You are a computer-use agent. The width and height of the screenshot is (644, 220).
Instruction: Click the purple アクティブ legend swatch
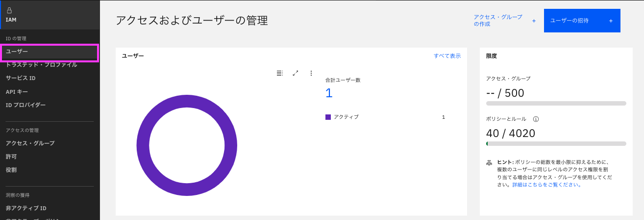[328, 117]
